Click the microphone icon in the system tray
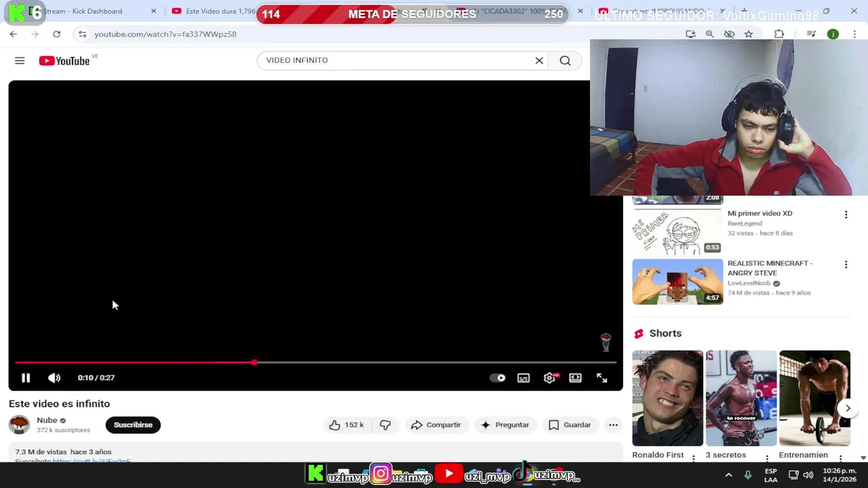This screenshot has width=868, height=488. click(748, 475)
